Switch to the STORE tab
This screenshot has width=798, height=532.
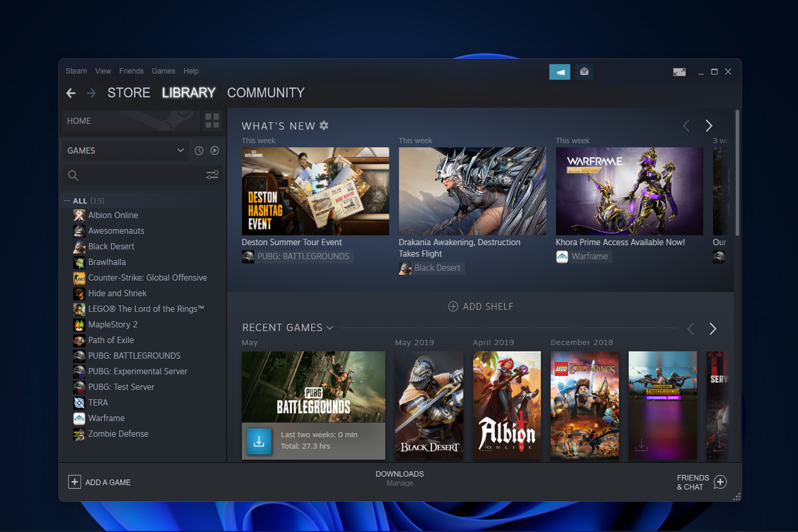point(128,93)
